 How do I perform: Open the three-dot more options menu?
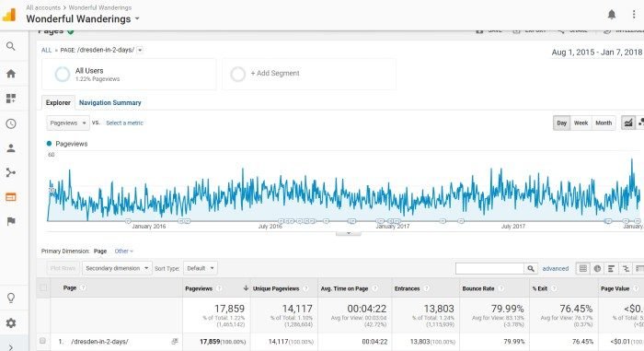pyautogui.click(x=634, y=15)
